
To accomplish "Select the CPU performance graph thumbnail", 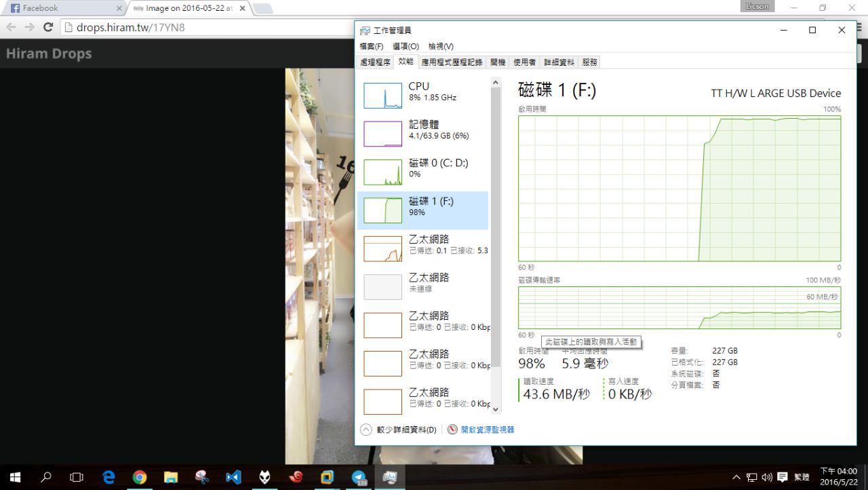I will pos(382,96).
